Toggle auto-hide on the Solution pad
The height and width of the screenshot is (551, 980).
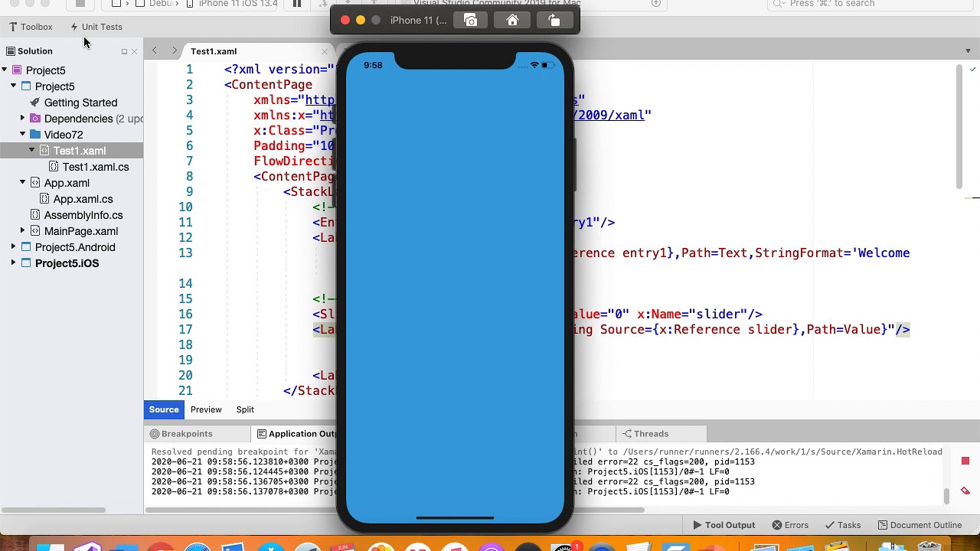point(124,51)
